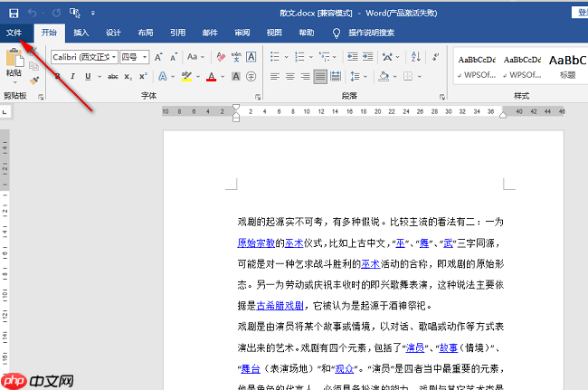Decrease font size with the shrink-font icon

[x=174, y=57]
